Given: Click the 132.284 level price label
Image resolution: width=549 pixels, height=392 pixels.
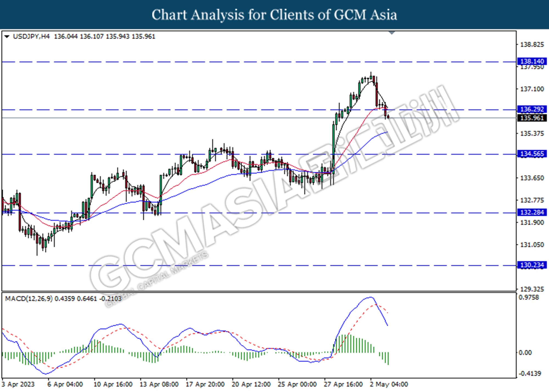Looking at the screenshot, I should tap(532, 212).
